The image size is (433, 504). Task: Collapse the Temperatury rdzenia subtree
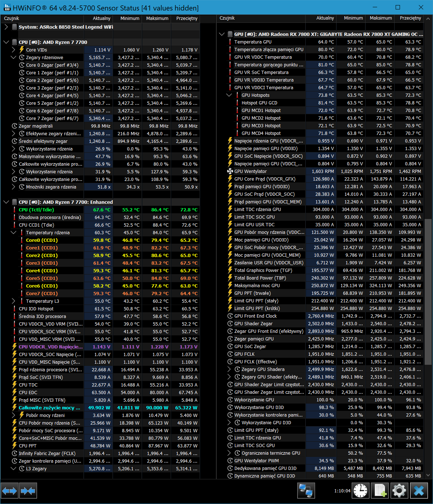click(13, 232)
